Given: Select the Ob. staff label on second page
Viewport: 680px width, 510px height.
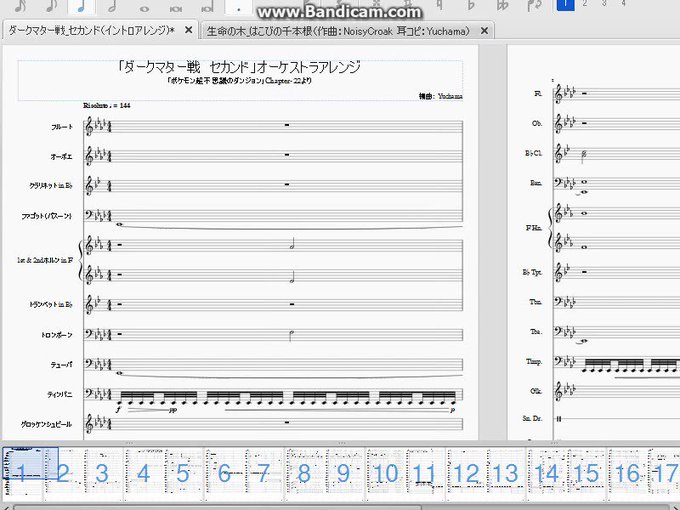Looking at the screenshot, I should click(537, 123).
